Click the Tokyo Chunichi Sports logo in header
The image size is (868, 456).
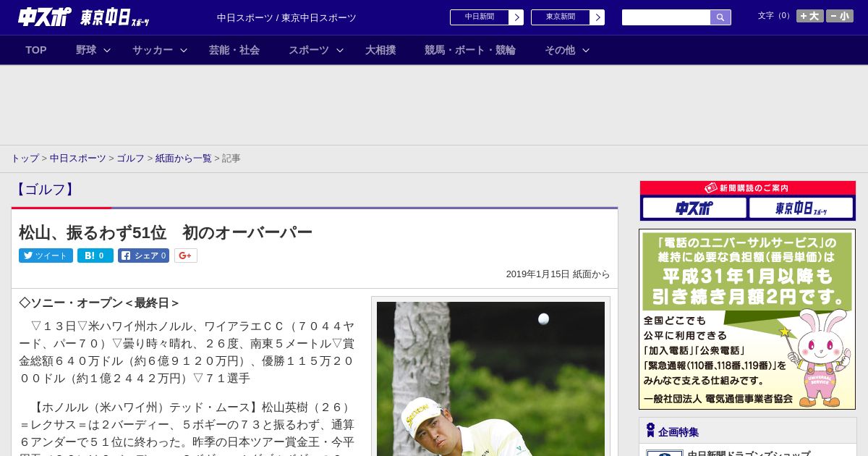coord(115,17)
